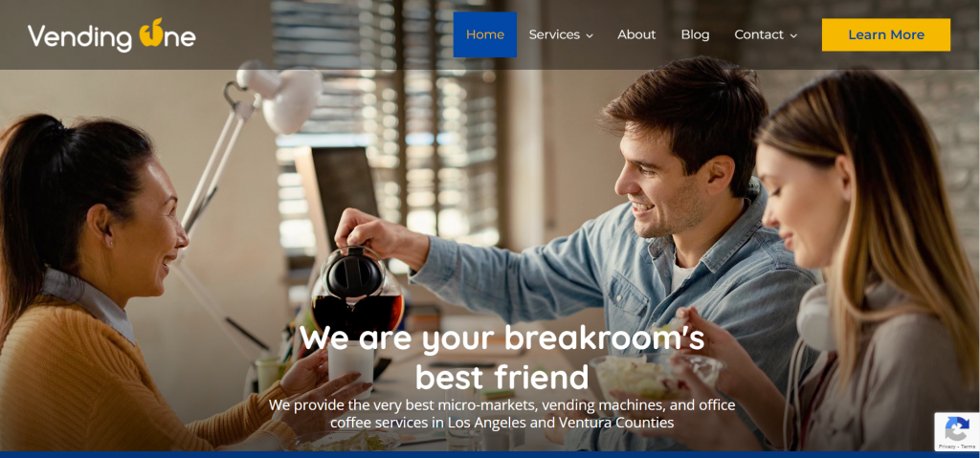Open the Blog page link
Viewport: 980px width, 458px height.
[x=695, y=35]
